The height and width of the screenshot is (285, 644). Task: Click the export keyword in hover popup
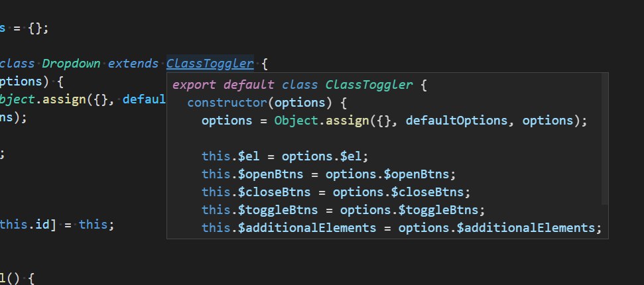click(x=194, y=85)
